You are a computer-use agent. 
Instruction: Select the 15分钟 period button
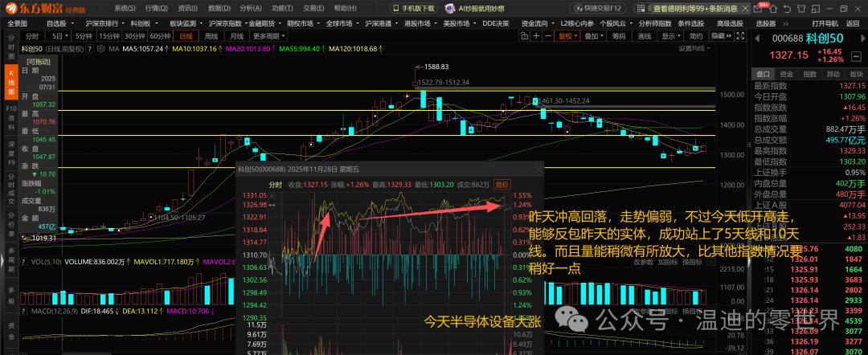(x=109, y=36)
